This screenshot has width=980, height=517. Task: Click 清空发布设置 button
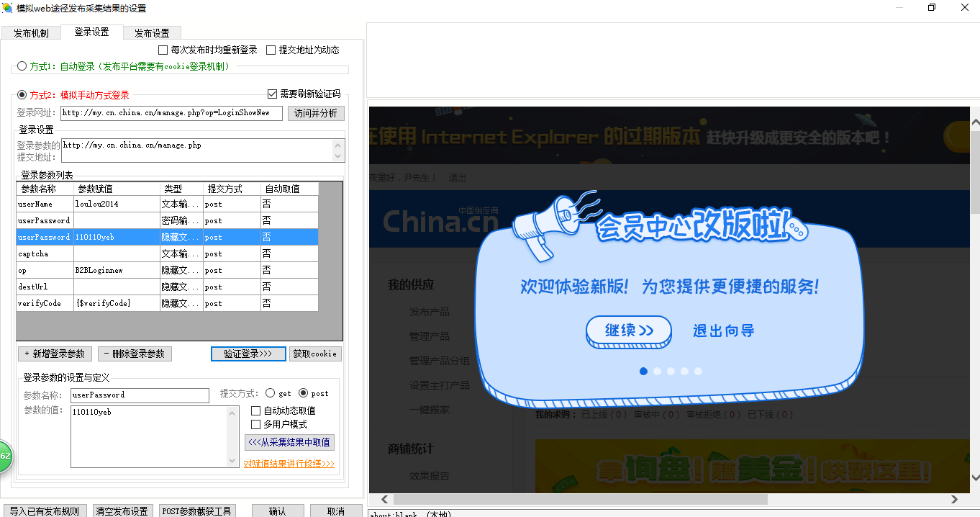point(122,511)
